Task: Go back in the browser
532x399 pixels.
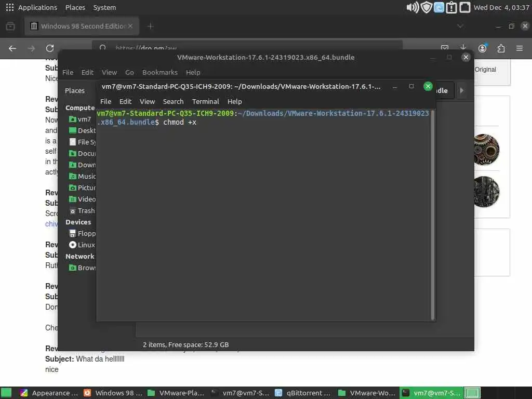Action: point(12,48)
